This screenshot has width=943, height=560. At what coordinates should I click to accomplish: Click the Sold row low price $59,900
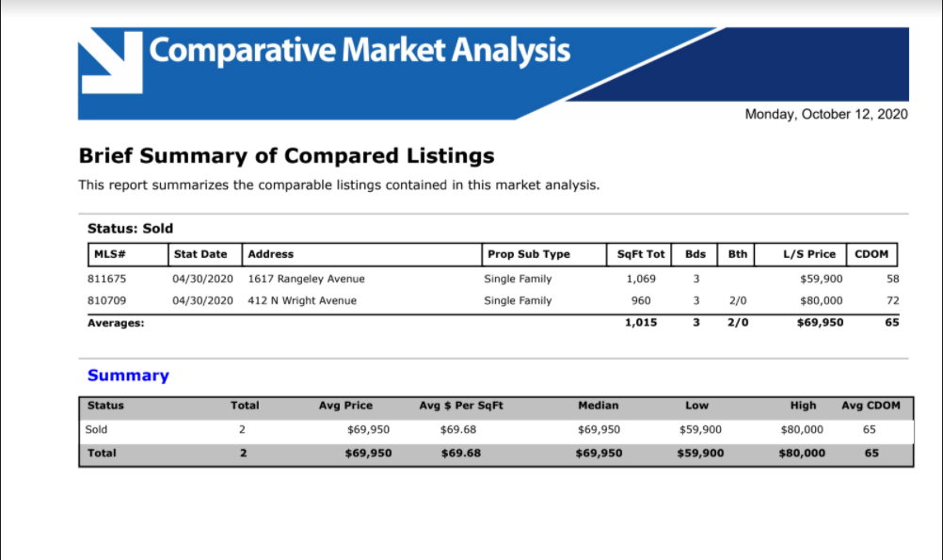click(700, 429)
